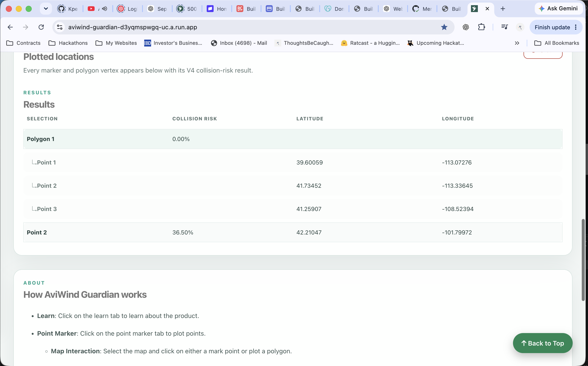Image resolution: width=588 pixels, height=366 pixels.
Task: Click latitude value 39.60059
Action: click(x=309, y=162)
